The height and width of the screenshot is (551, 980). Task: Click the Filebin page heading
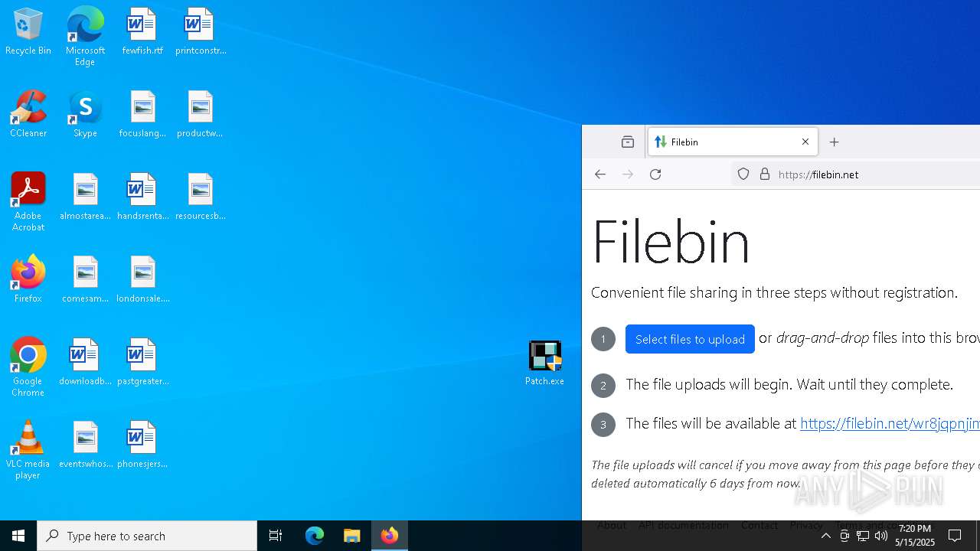point(671,240)
